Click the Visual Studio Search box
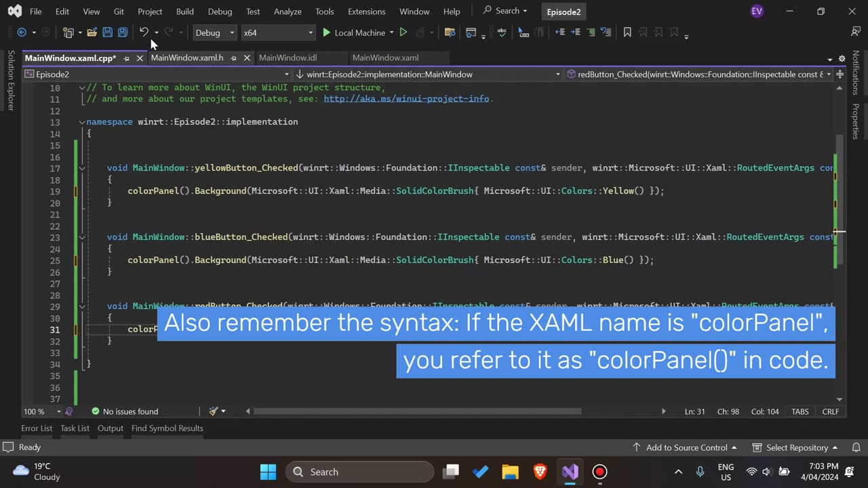The height and width of the screenshot is (488, 868). pos(505,11)
